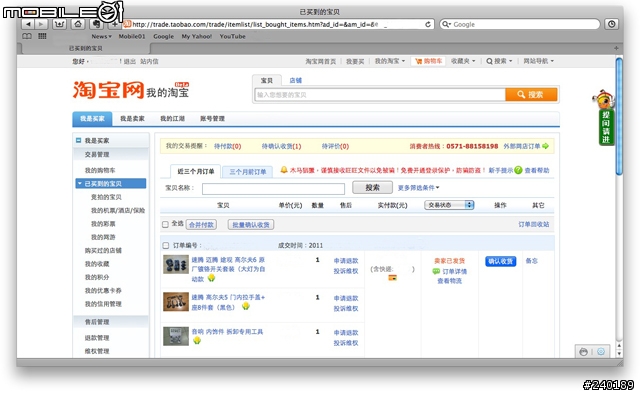Open the Top Sites grid icon
Viewport: 640px width, 393px height.
click(x=42, y=36)
